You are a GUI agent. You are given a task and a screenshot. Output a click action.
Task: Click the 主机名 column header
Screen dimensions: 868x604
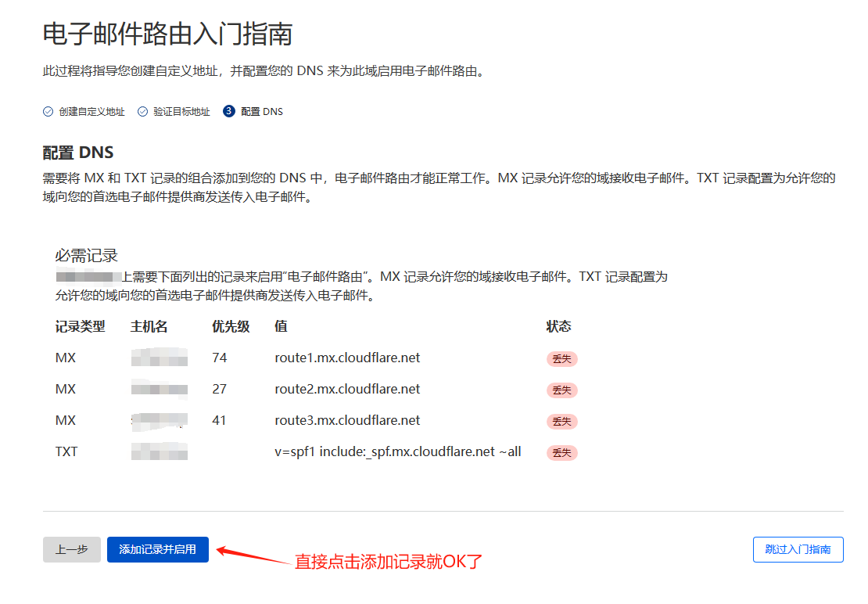click(x=149, y=326)
